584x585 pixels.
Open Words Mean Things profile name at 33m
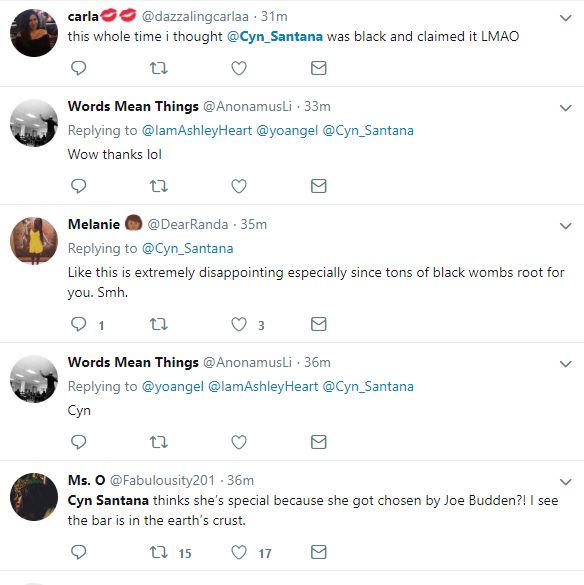coord(133,106)
